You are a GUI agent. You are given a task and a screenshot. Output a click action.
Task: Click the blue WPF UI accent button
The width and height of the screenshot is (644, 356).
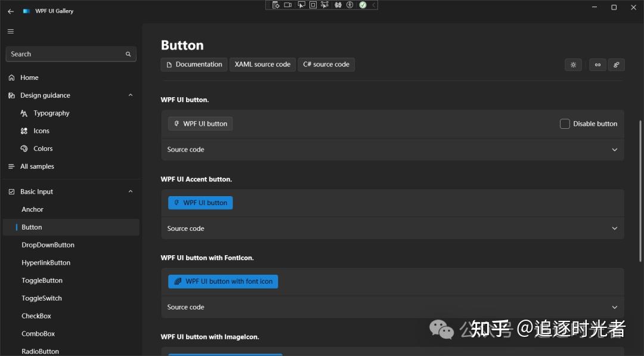200,202
